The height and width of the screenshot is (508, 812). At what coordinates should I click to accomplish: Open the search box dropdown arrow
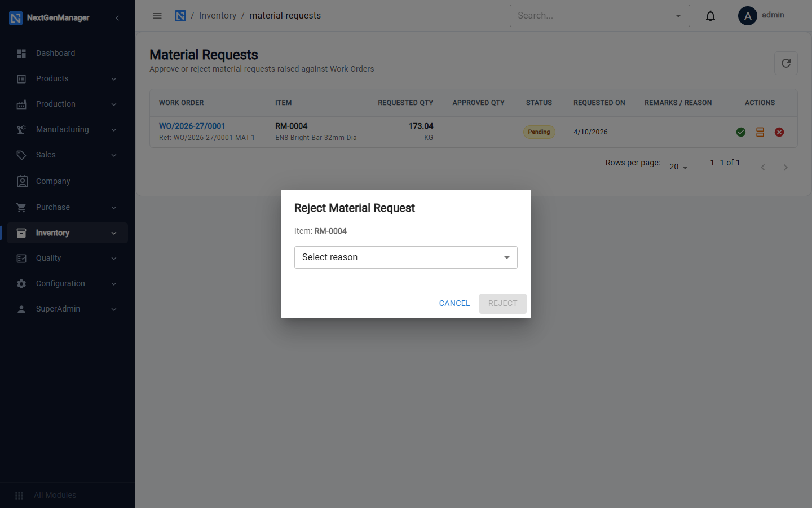(678, 16)
